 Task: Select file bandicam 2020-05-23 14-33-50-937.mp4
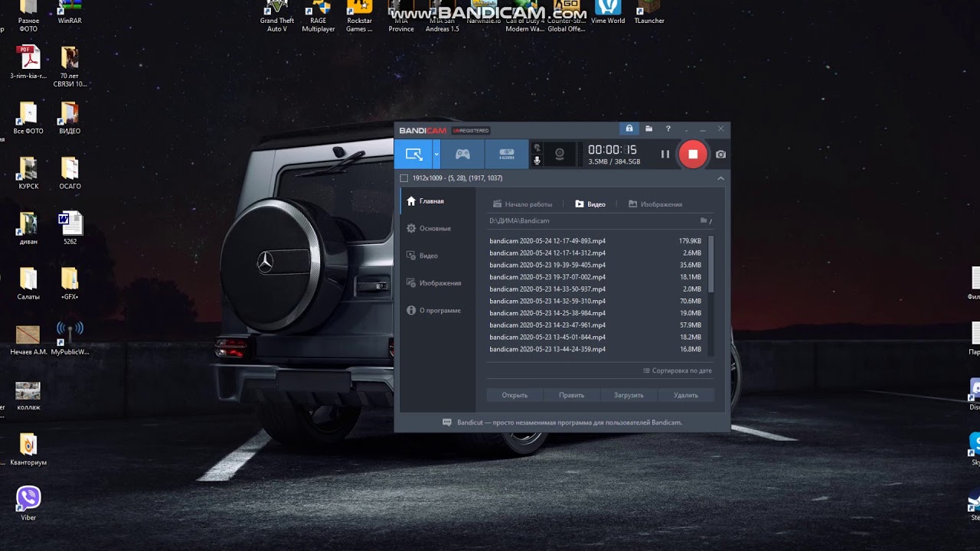click(x=596, y=289)
